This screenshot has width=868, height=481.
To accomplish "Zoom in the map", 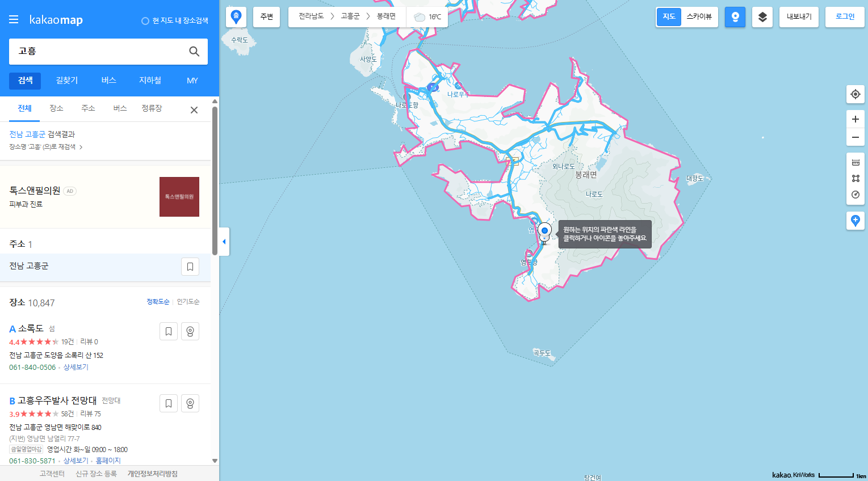I will pyautogui.click(x=856, y=119).
